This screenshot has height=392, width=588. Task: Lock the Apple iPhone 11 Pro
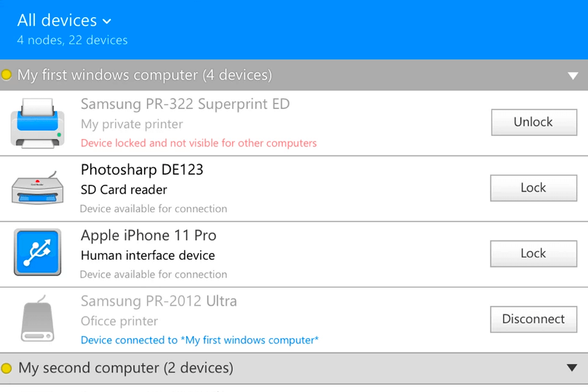[x=533, y=254]
